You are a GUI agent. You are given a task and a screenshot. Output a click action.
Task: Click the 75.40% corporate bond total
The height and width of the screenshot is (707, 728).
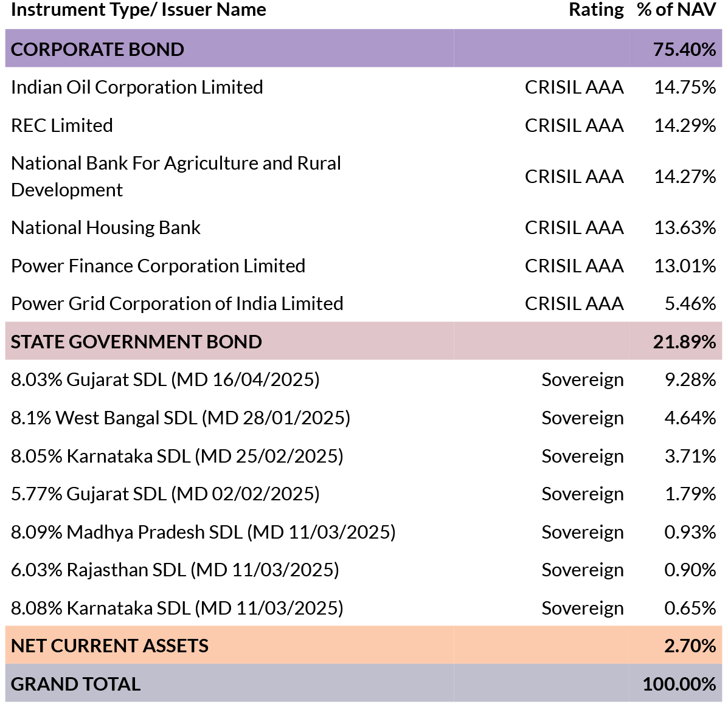point(684,49)
